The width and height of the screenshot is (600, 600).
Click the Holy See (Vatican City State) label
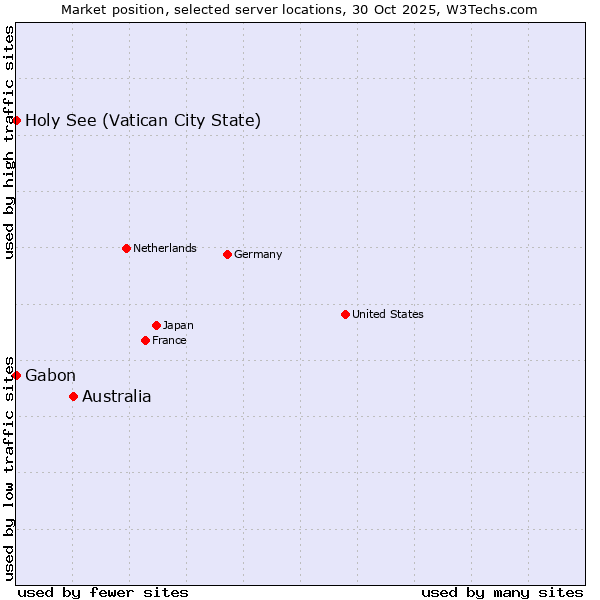(x=143, y=121)
